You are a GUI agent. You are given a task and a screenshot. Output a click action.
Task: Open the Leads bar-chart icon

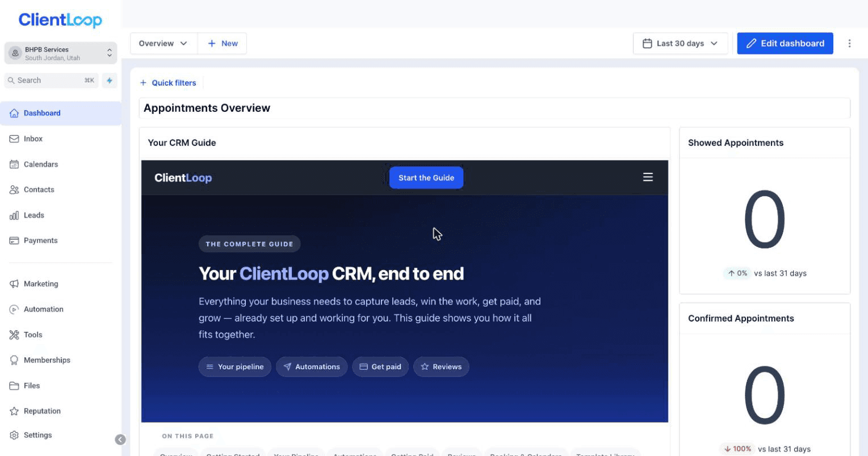point(14,216)
